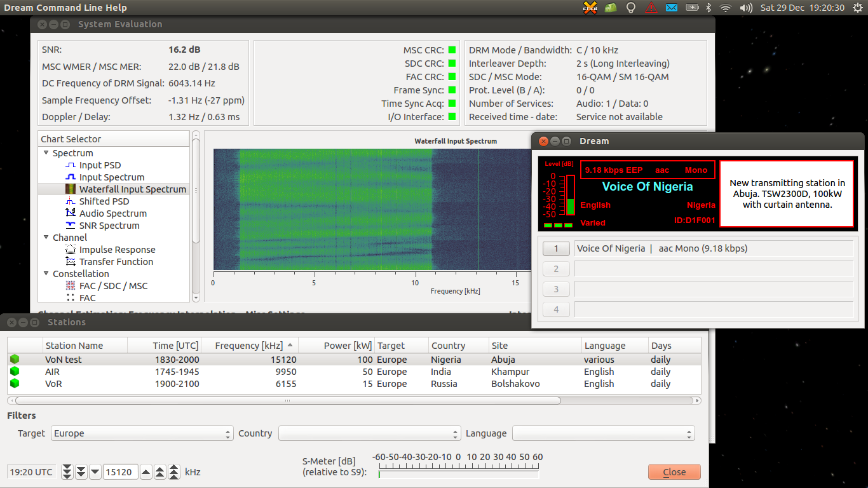Open the Wi-Fi network menu
The image size is (868, 488).
[726, 8]
